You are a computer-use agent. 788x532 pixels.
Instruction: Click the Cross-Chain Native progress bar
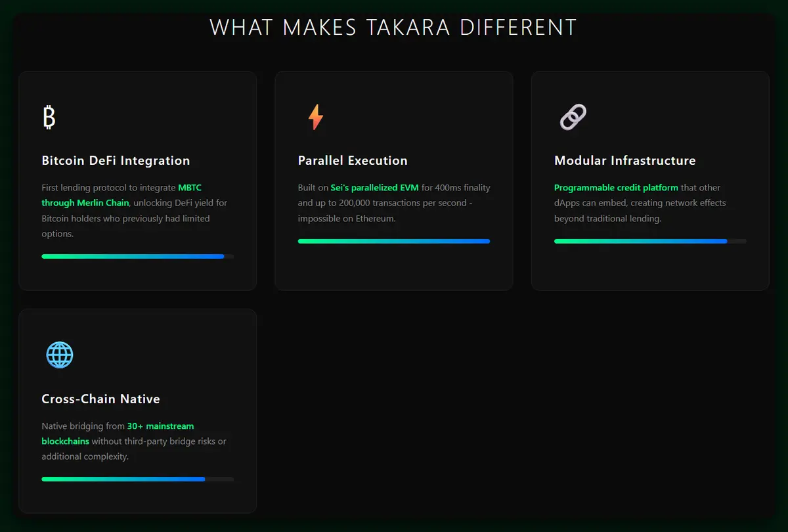pyautogui.click(x=138, y=479)
